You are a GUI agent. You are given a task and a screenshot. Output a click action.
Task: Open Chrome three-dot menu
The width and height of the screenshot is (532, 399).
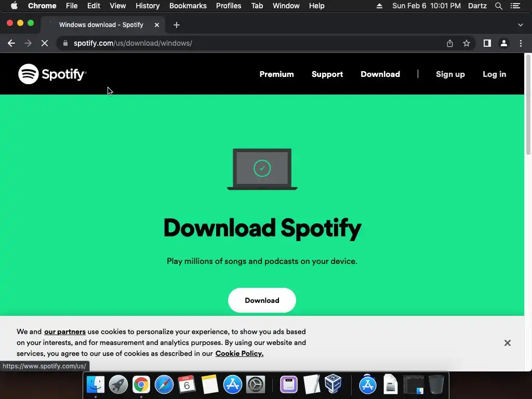click(x=521, y=43)
